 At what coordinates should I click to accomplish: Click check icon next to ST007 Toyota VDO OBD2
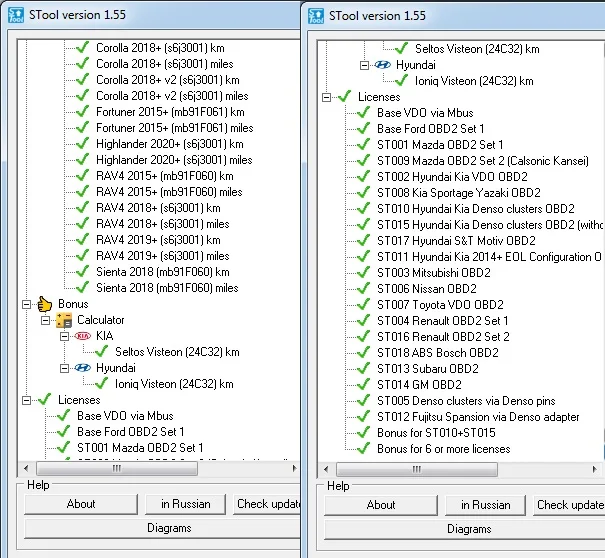(x=363, y=304)
